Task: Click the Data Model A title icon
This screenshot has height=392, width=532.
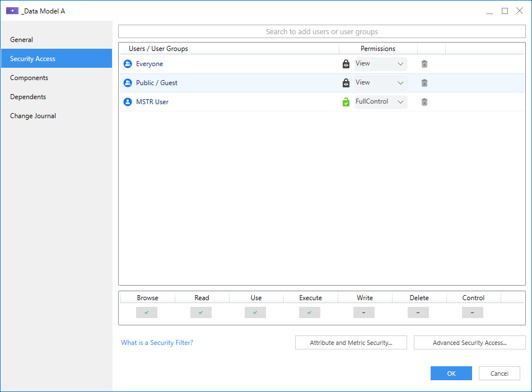Action: tap(12, 11)
